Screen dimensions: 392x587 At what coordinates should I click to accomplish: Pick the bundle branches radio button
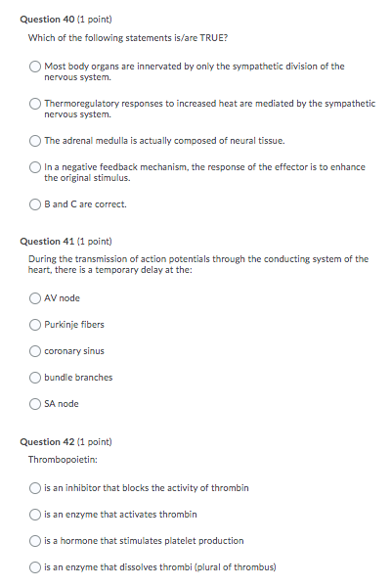35,378
